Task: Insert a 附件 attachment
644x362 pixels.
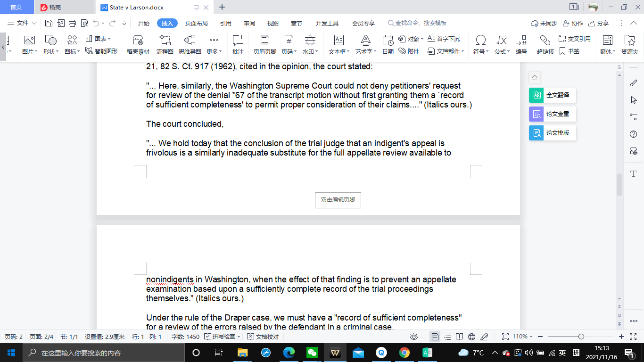Action: (x=409, y=51)
